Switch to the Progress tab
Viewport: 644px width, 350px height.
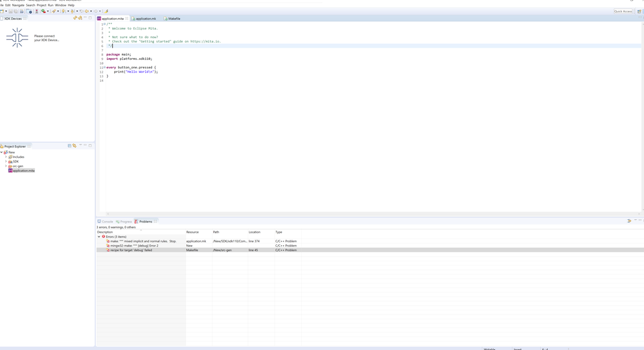[x=124, y=222]
